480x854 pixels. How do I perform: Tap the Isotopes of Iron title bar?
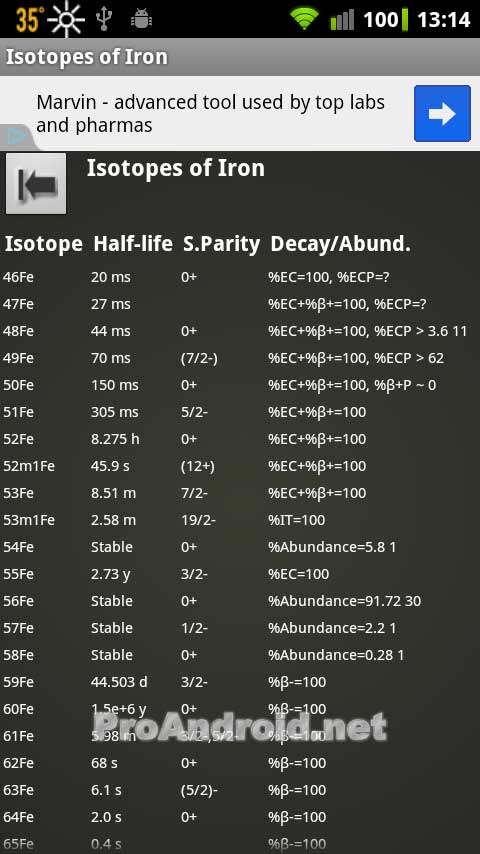tap(240, 57)
